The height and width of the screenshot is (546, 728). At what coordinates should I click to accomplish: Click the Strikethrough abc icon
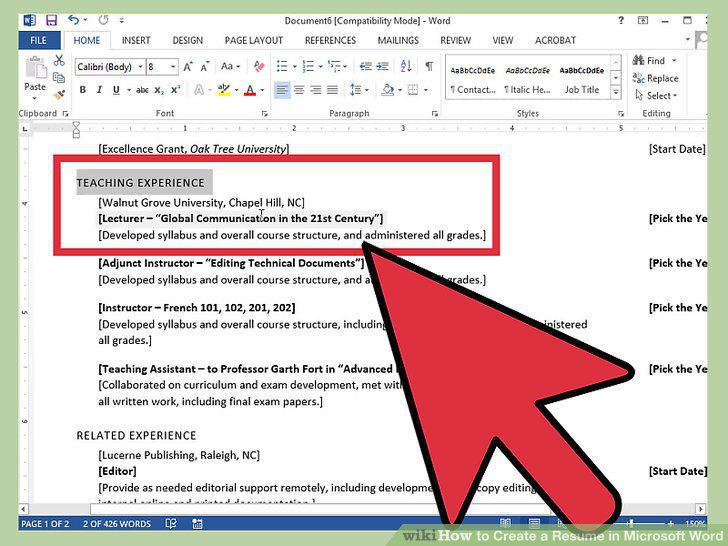pyautogui.click(x=142, y=90)
